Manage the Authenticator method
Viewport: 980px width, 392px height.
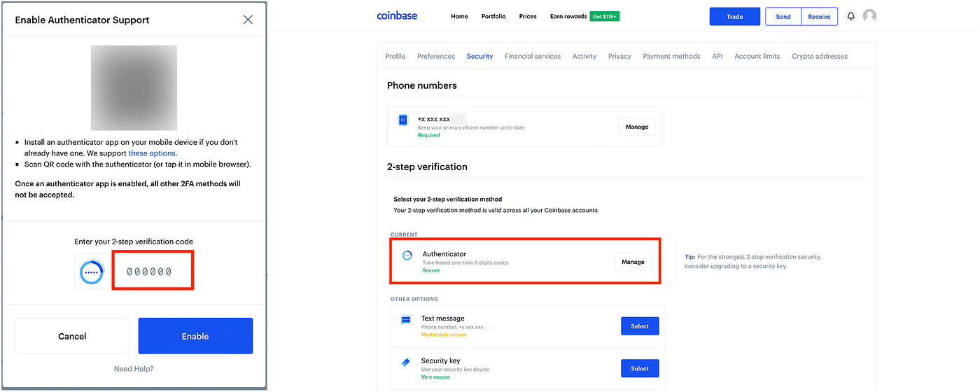[633, 262]
